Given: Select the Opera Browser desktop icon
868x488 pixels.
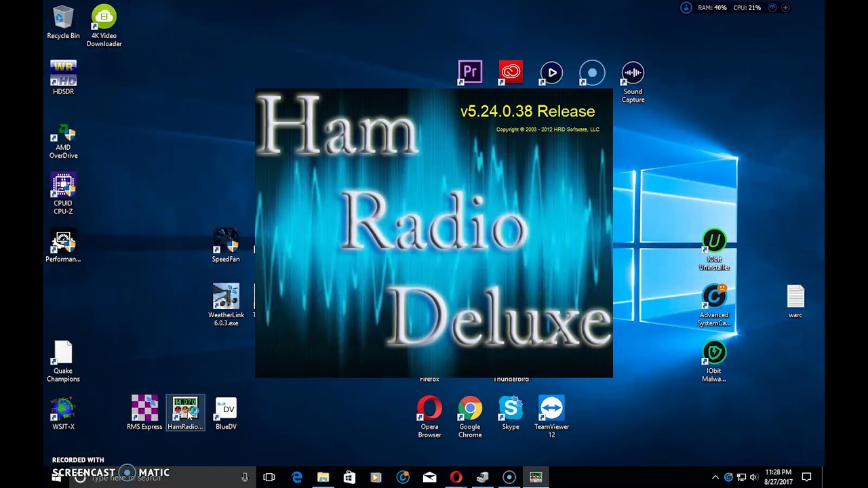Looking at the screenshot, I should tap(429, 417).
